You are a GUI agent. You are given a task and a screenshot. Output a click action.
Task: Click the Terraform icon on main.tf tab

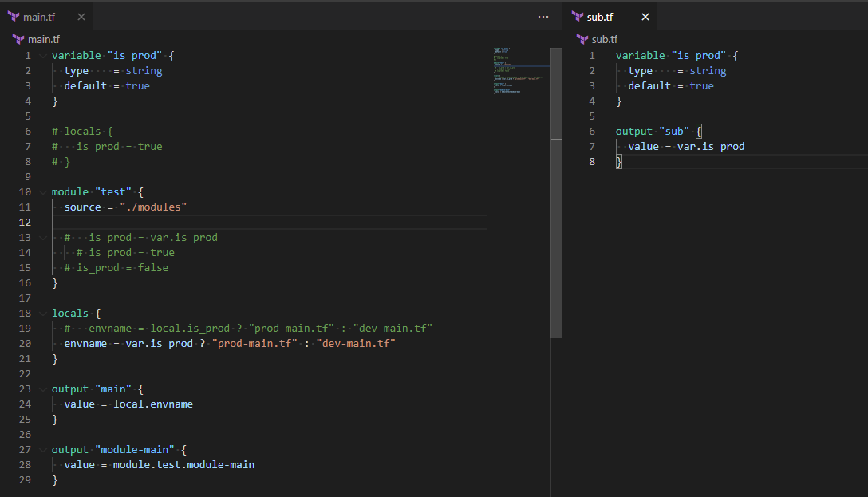[x=14, y=17]
